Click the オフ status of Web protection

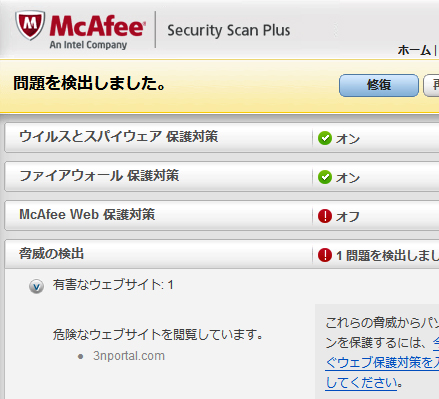(348, 217)
